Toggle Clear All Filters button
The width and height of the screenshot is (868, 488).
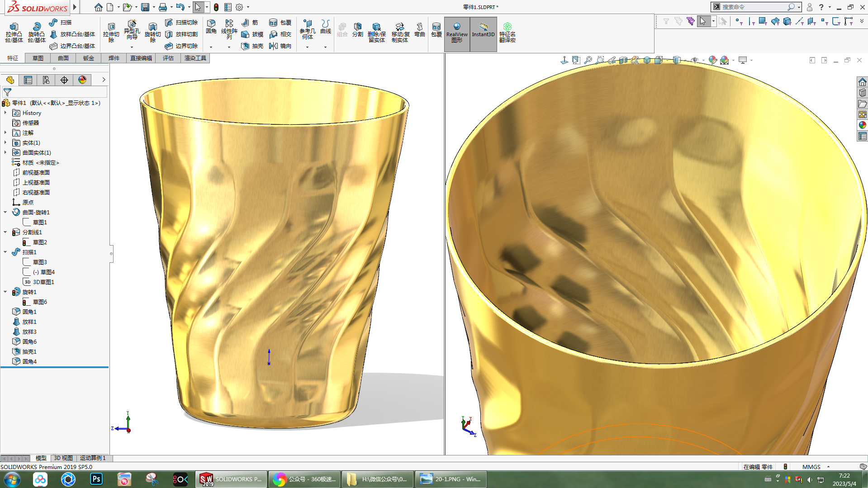click(x=678, y=21)
